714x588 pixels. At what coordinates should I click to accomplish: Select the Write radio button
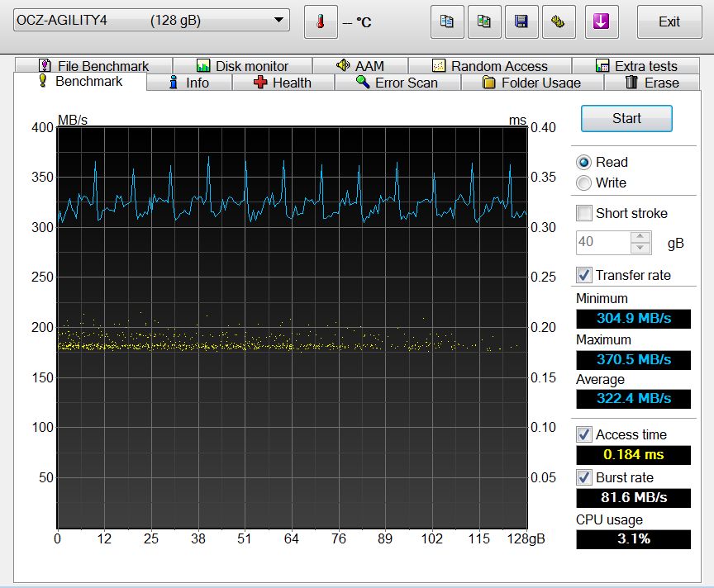tap(584, 183)
